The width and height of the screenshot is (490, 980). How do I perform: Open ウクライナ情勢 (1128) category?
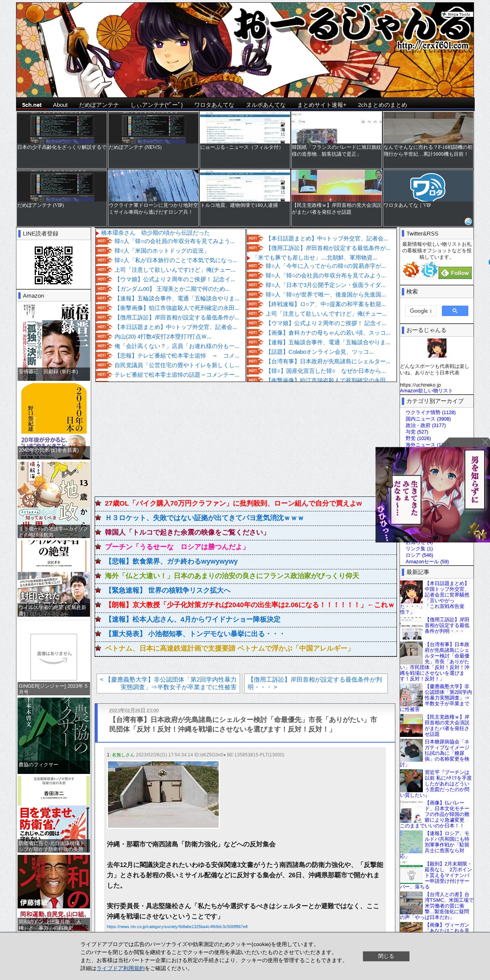pos(430,412)
